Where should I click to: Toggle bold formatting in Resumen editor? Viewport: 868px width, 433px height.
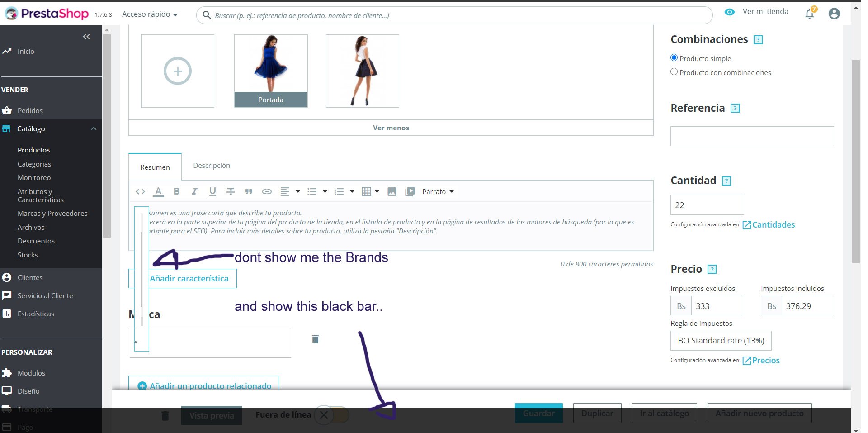point(176,191)
